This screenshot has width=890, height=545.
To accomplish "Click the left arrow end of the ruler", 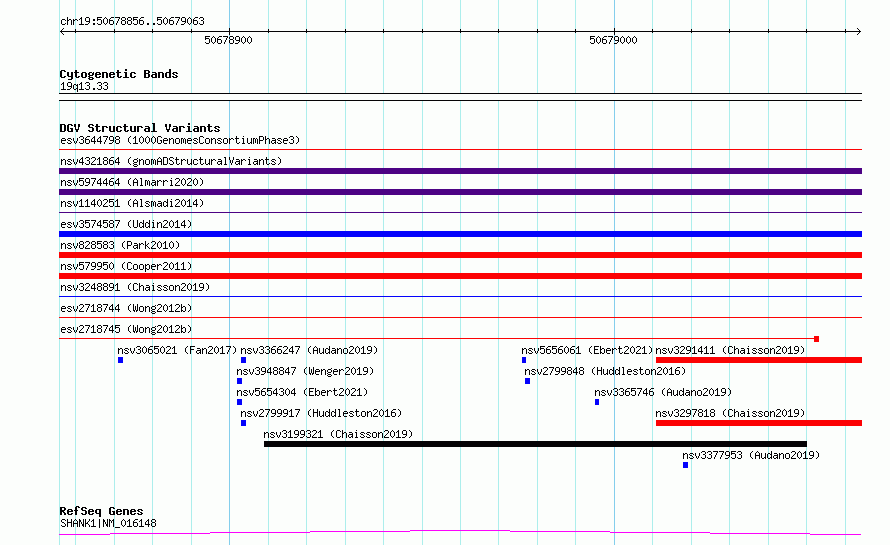I will 62,32.
